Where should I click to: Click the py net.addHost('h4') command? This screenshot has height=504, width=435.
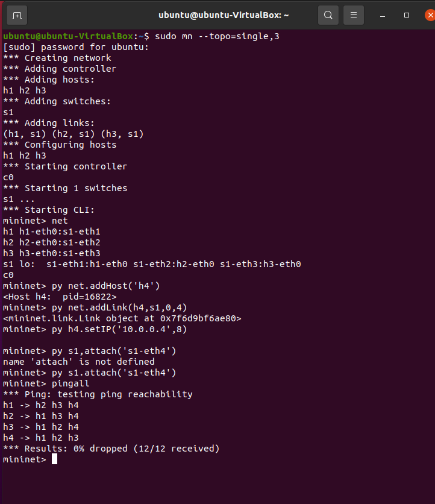tap(105, 286)
